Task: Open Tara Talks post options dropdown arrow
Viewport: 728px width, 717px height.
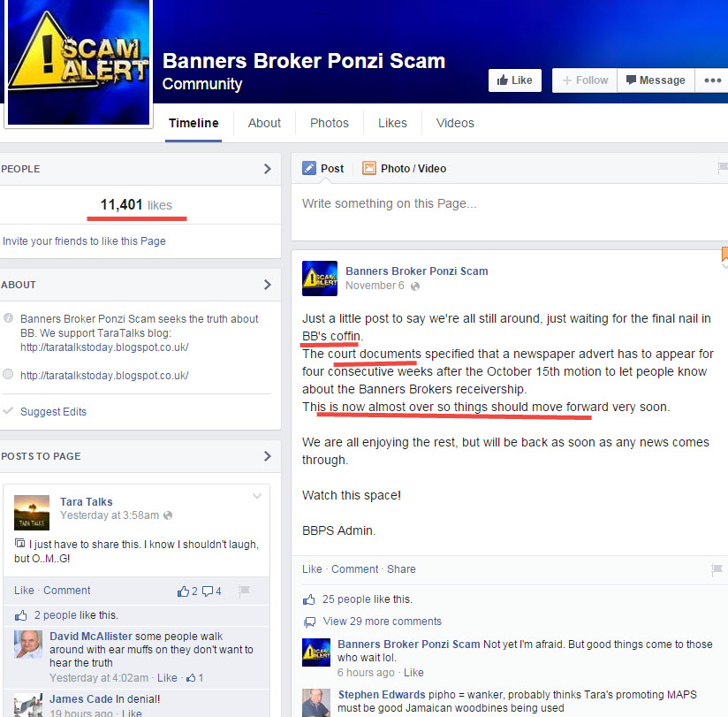Action: pos(257,496)
